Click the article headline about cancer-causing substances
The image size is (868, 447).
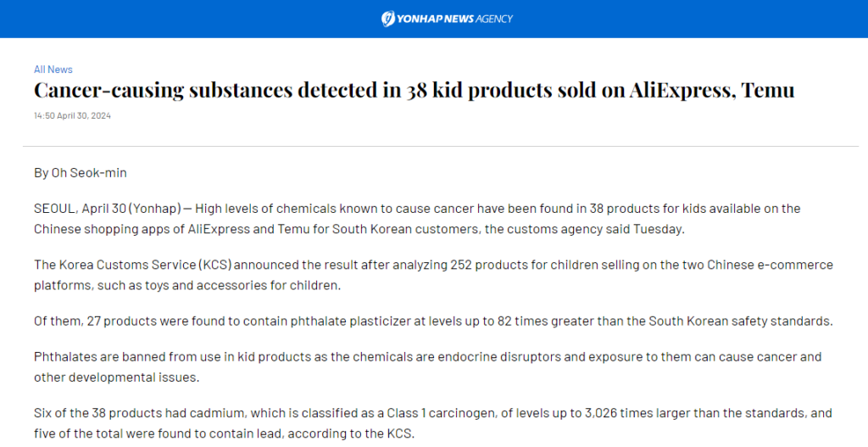pos(414,90)
